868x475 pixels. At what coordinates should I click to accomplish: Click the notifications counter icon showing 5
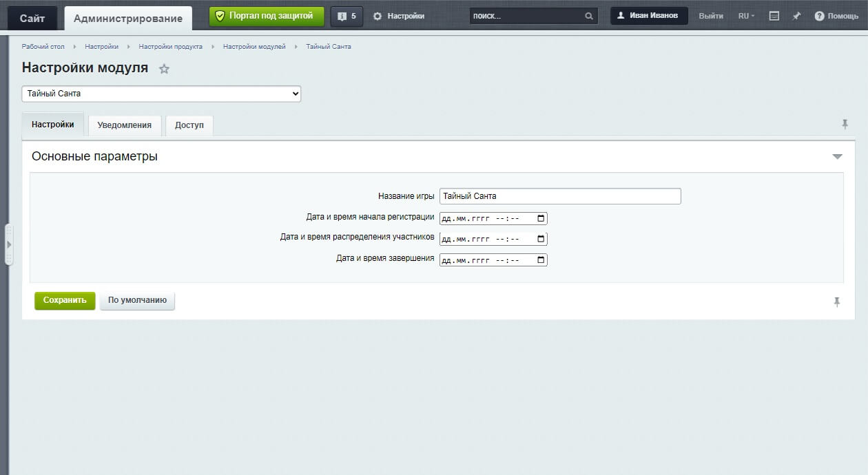click(347, 16)
